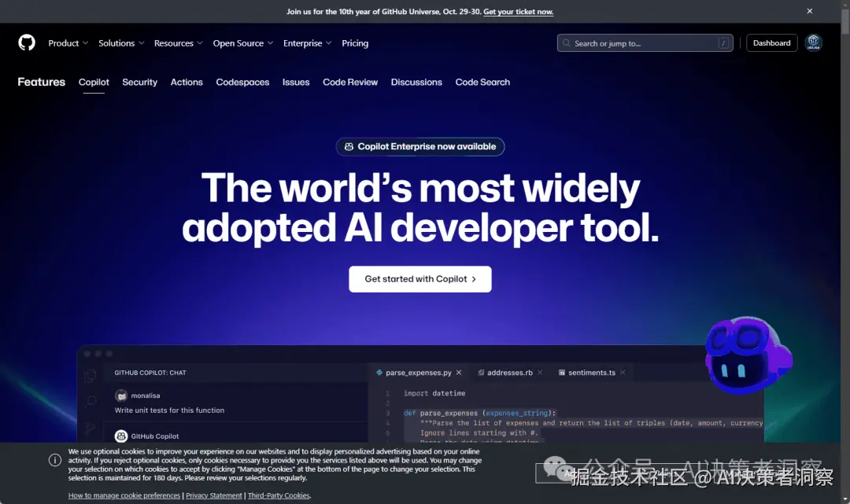Click the Get your ticket now link
This screenshot has height=504, width=850.
(518, 11)
